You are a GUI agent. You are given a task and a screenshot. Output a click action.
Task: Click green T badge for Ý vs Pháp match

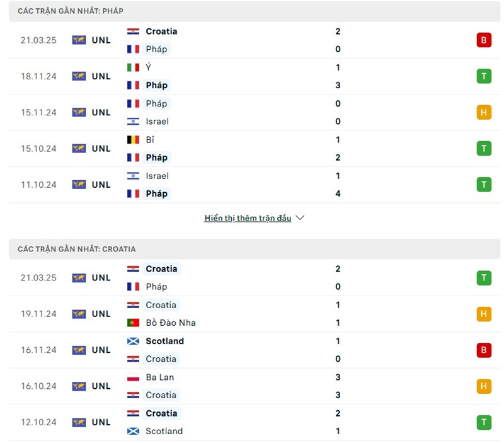tap(483, 76)
